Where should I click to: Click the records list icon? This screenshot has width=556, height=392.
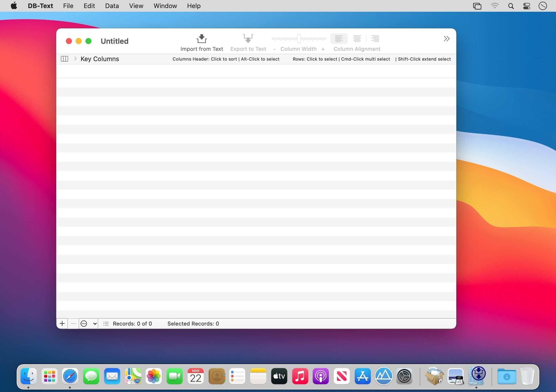point(106,324)
